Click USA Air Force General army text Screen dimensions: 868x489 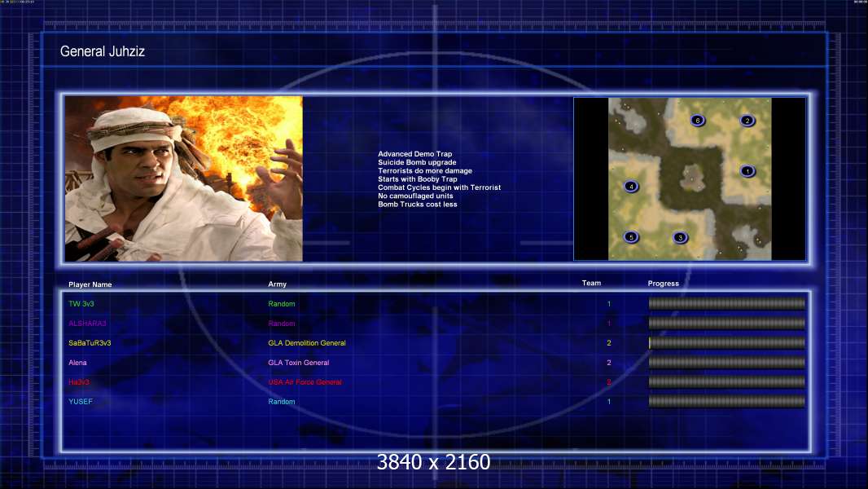pyautogui.click(x=305, y=382)
